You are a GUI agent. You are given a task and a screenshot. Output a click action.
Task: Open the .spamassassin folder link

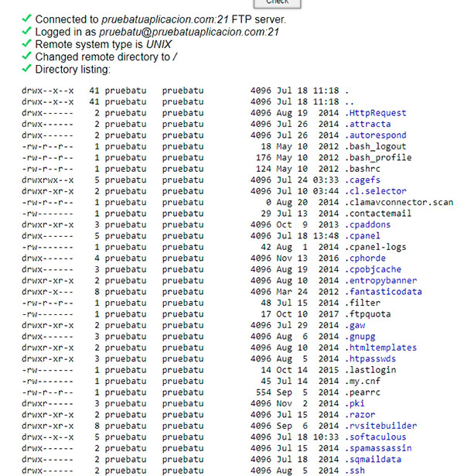(x=378, y=448)
